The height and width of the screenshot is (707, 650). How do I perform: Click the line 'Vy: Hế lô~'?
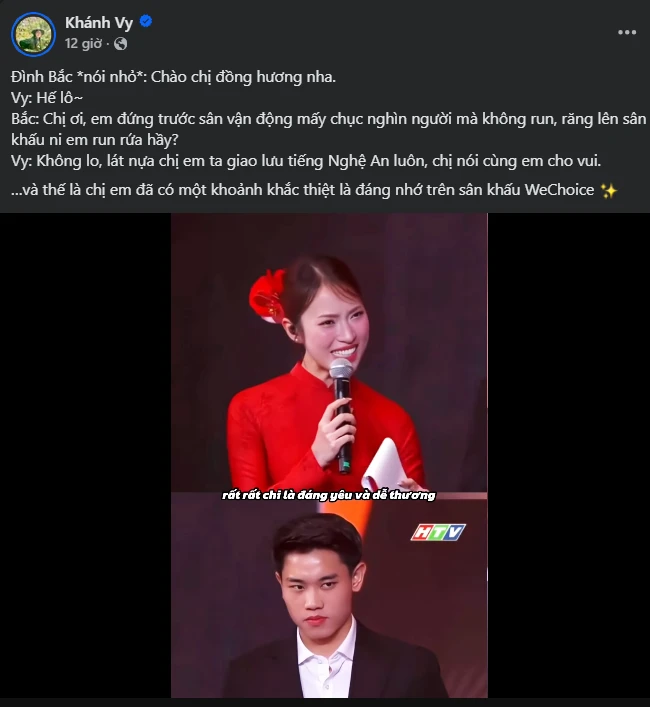[x=47, y=98]
